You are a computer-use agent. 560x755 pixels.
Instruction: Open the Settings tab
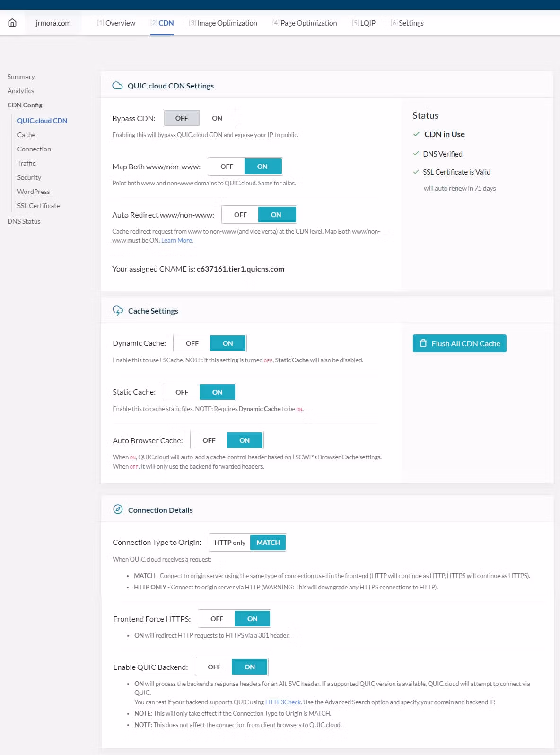tap(407, 23)
